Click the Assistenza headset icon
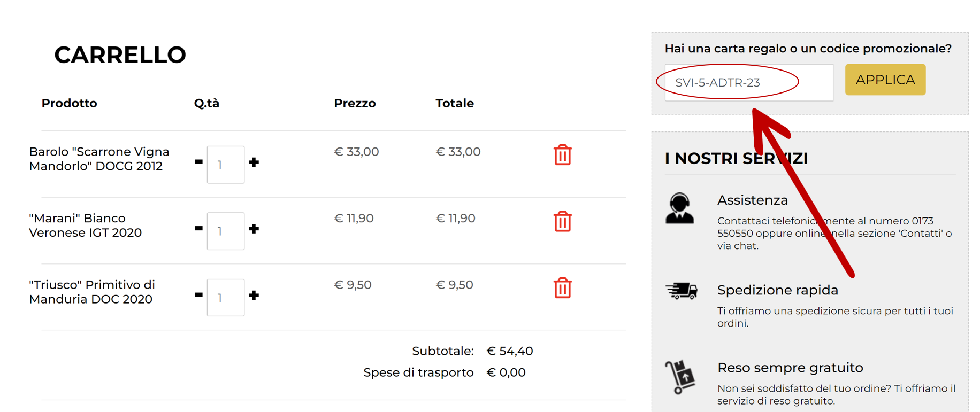This screenshot has height=412, width=980. click(679, 208)
